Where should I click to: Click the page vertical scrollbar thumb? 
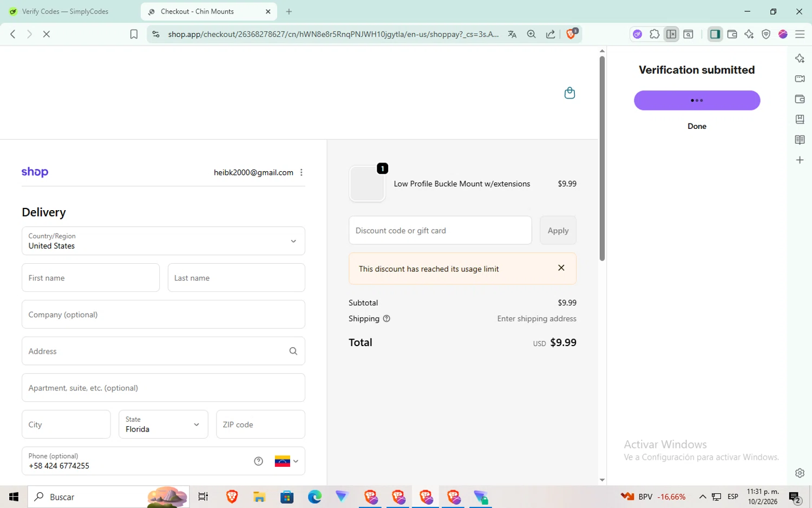[602, 158]
